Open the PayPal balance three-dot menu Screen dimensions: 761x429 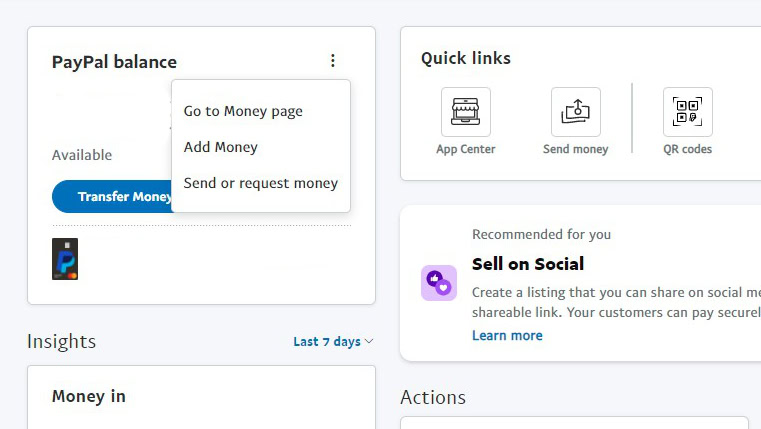coord(333,61)
